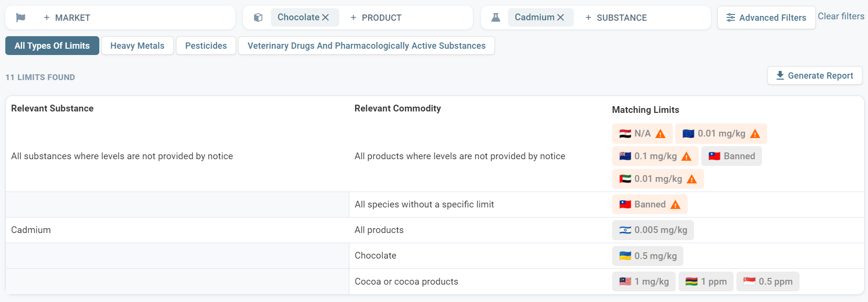Select All Types Of Limits tab
Image resolution: width=868 pixels, height=302 pixels.
click(x=52, y=46)
